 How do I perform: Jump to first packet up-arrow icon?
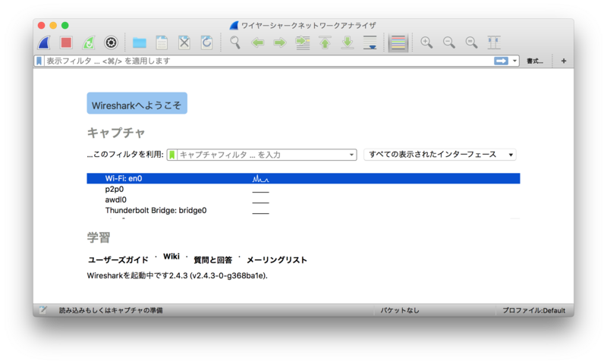click(x=325, y=42)
